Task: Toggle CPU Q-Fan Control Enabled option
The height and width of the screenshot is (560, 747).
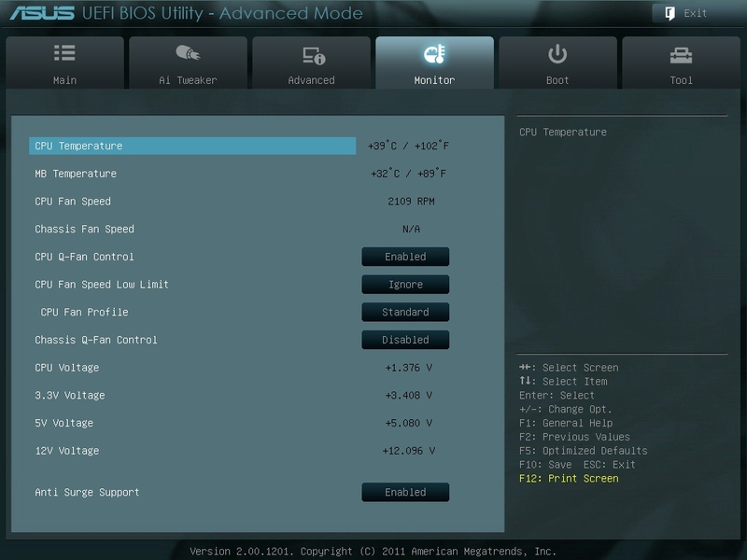Action: [x=405, y=257]
